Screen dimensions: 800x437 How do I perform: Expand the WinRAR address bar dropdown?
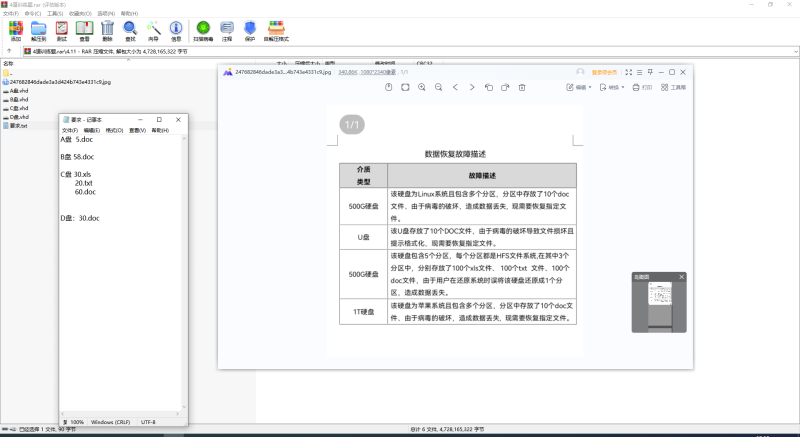click(795, 52)
